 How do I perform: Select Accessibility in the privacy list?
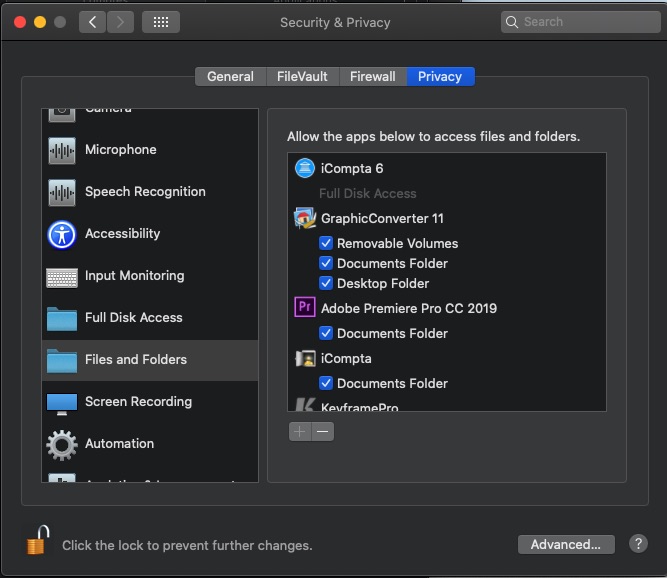pos(150,234)
